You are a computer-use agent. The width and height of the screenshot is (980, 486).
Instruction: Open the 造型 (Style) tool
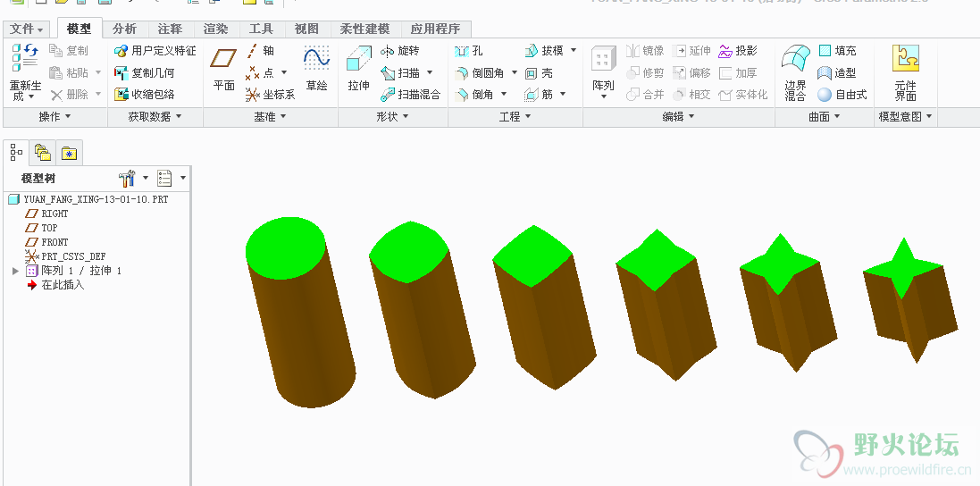click(x=837, y=72)
